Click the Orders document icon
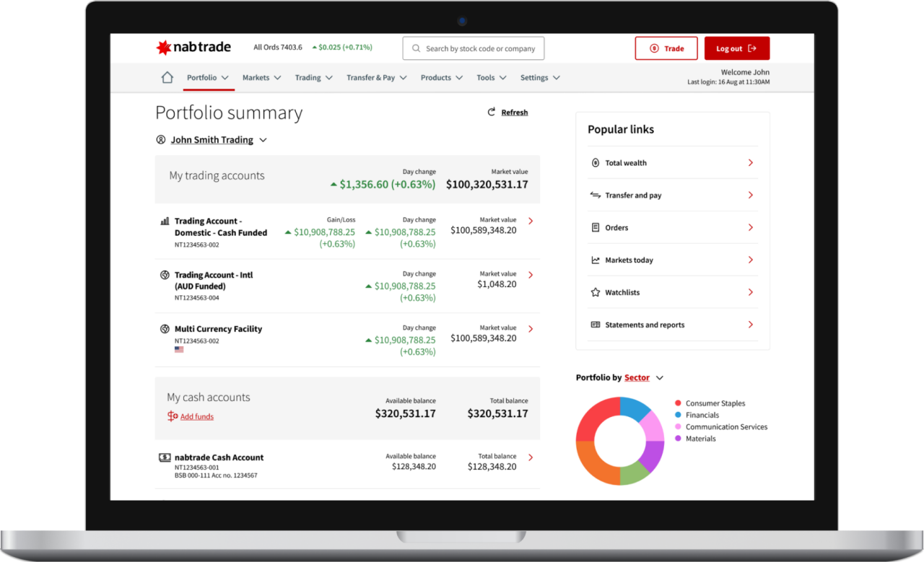Screen dimensions: 924x562 click(596, 227)
